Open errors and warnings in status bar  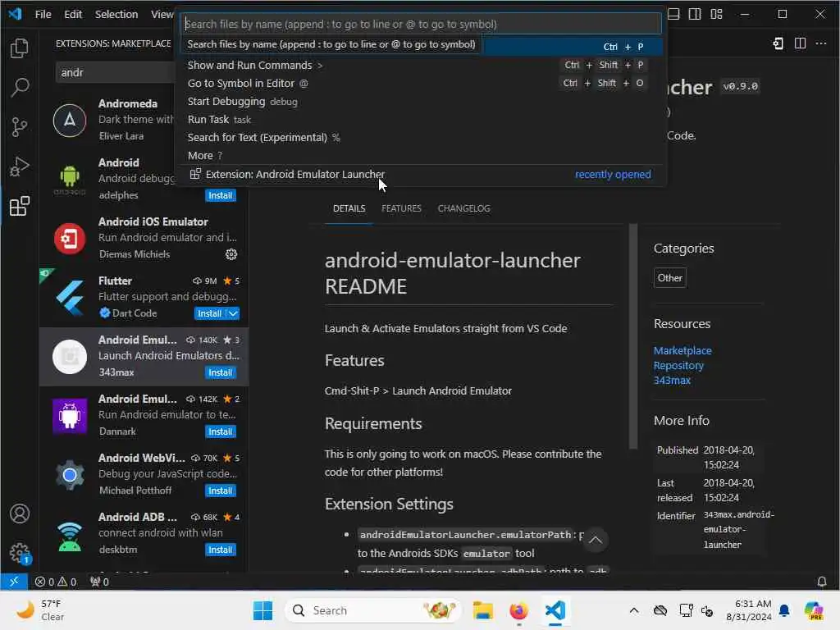(56, 582)
